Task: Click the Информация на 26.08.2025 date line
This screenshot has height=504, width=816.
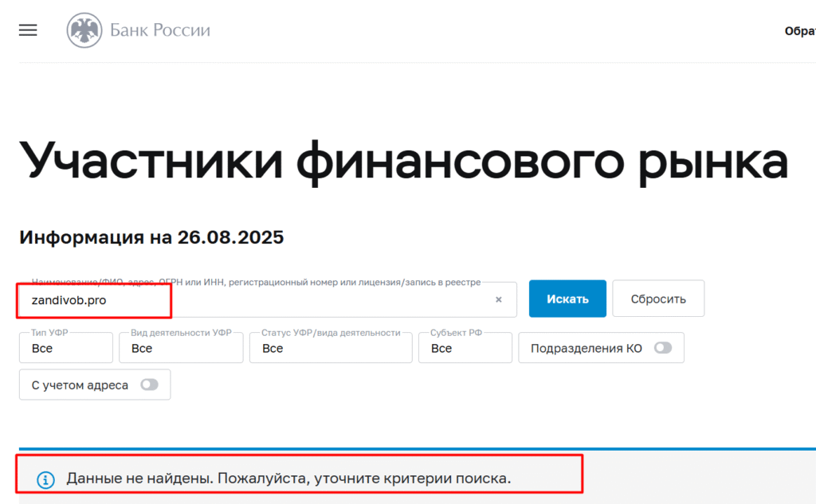Action: 151,237
